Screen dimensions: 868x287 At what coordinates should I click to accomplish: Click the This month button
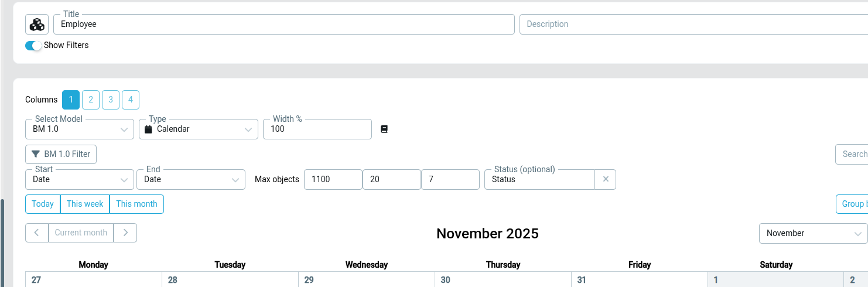[136, 204]
